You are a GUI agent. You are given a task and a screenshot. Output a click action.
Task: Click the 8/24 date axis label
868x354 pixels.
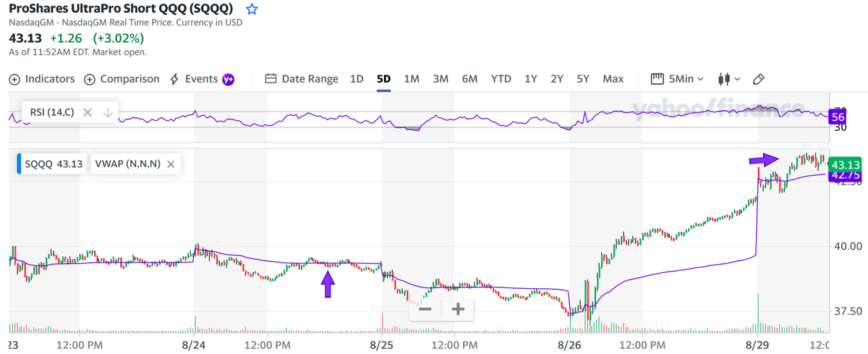click(194, 345)
